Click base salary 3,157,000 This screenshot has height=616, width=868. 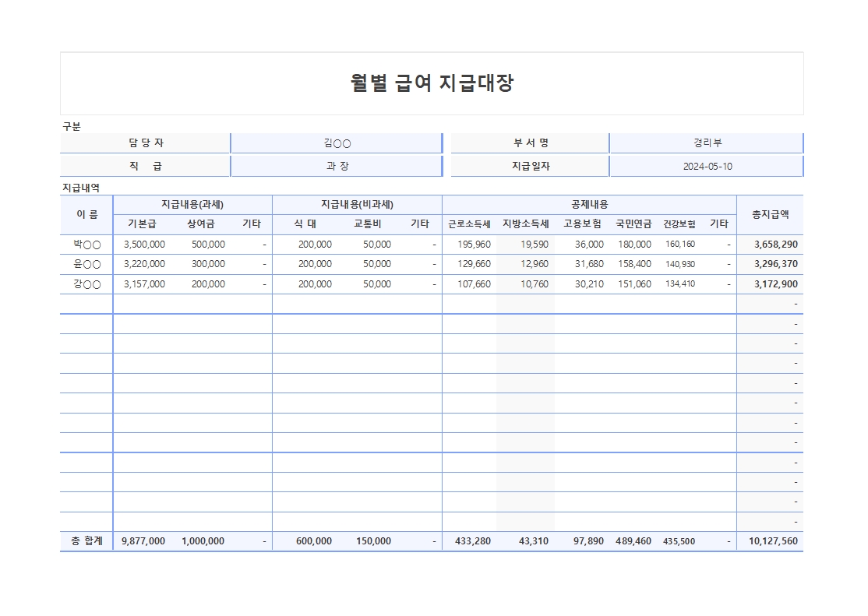click(x=144, y=284)
